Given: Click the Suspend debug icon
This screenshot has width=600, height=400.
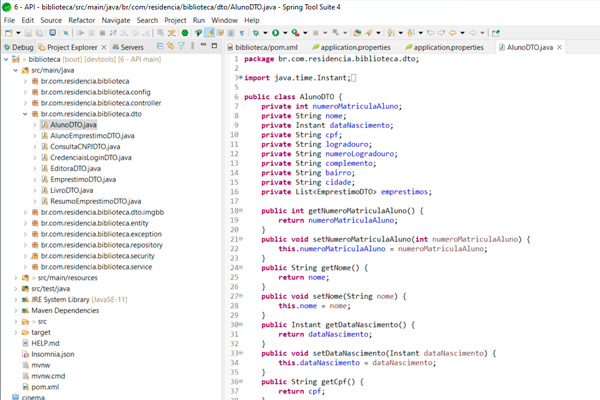Looking at the screenshot, I should 91,33.
